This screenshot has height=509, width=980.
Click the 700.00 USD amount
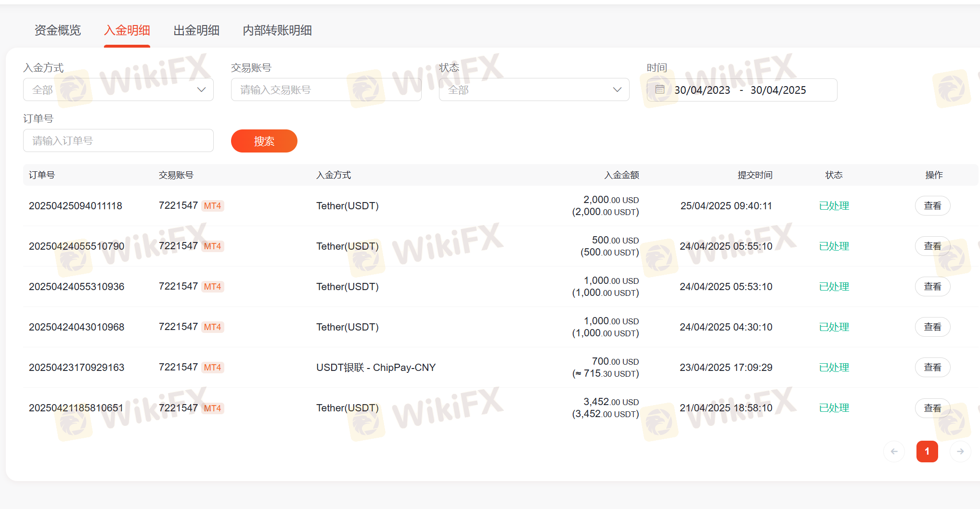pyautogui.click(x=616, y=361)
